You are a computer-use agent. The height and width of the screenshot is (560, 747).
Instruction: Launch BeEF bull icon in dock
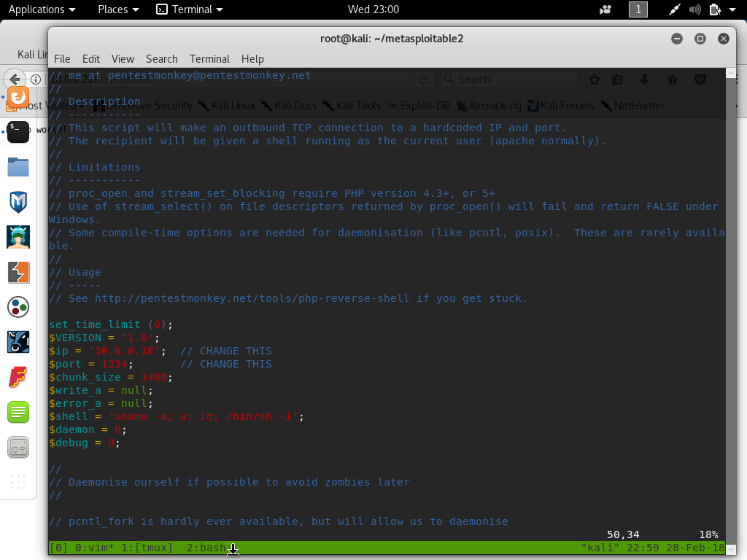point(18,342)
